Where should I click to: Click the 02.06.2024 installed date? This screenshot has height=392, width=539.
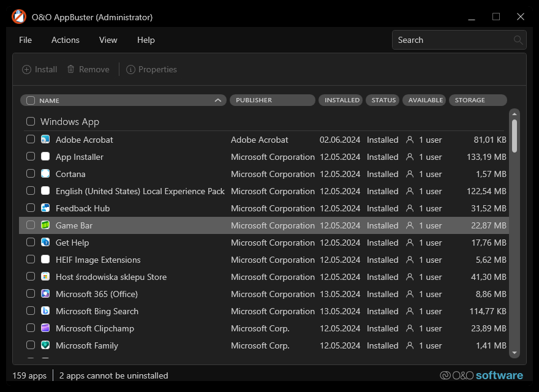tap(339, 140)
